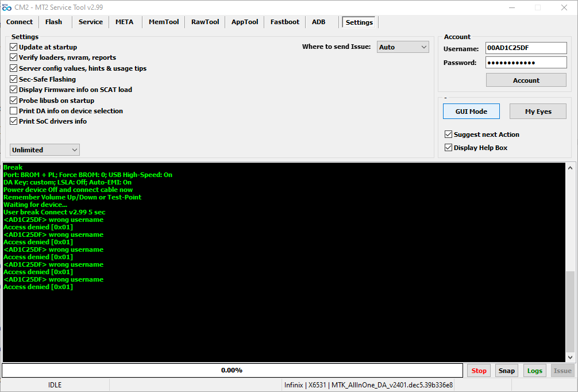Click the My Eyes button
578x392 pixels.
click(538, 112)
